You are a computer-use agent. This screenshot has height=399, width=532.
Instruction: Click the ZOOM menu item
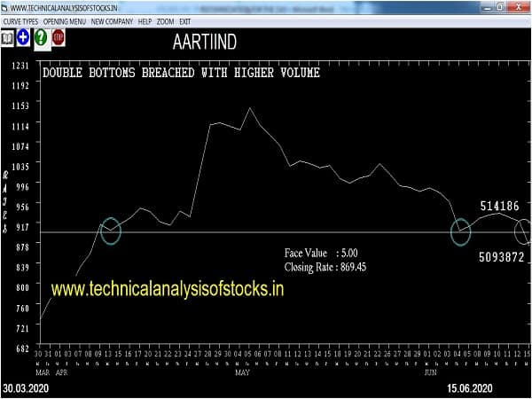click(166, 20)
